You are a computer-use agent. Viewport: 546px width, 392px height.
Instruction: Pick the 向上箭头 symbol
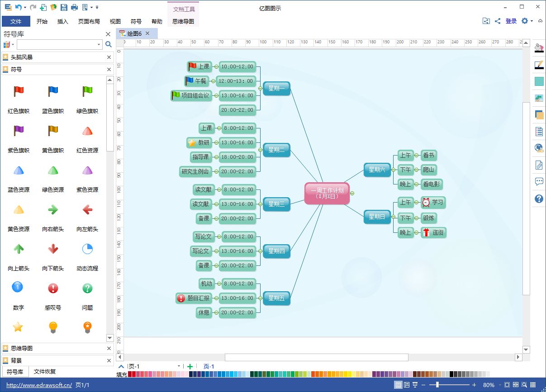click(19, 249)
